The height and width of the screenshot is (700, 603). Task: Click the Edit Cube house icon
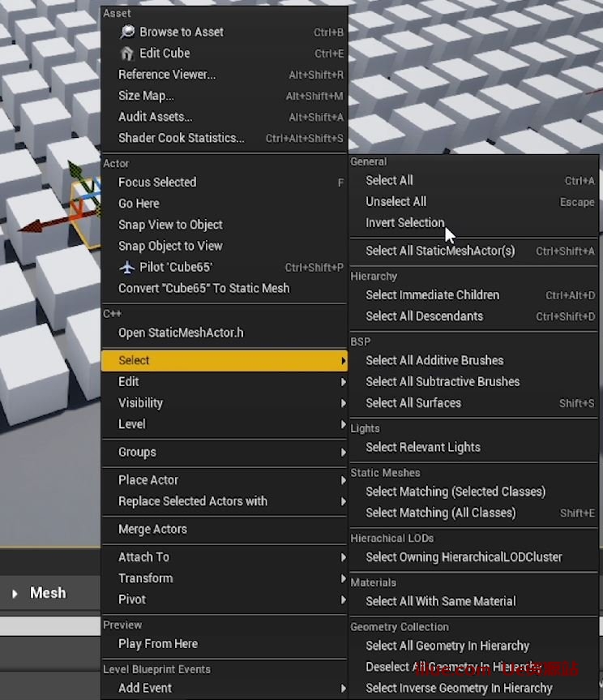point(127,54)
